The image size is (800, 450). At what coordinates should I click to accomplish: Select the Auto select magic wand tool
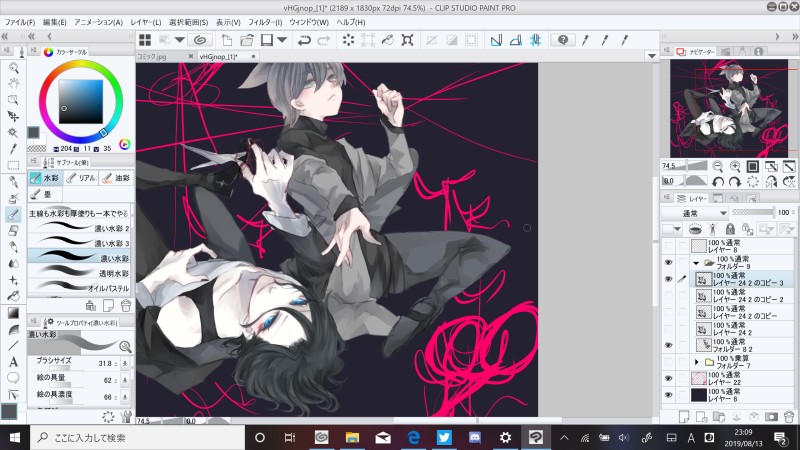(x=13, y=133)
